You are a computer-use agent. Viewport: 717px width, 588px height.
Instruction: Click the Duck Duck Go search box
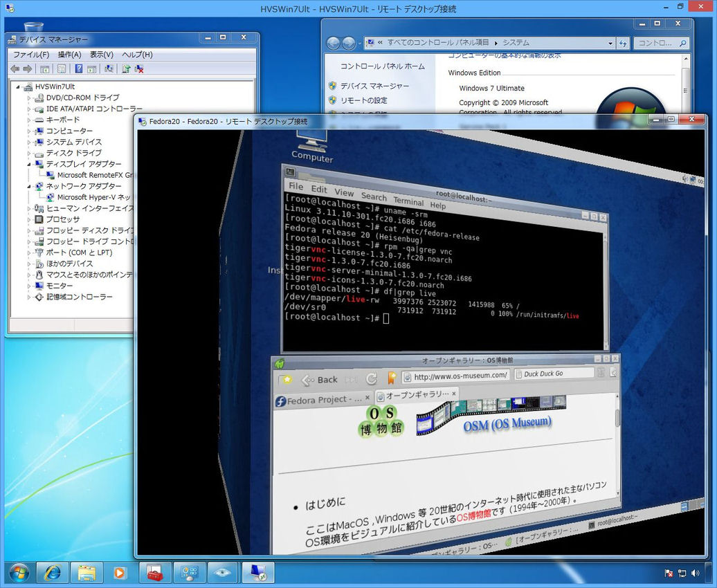pyautogui.click(x=554, y=374)
